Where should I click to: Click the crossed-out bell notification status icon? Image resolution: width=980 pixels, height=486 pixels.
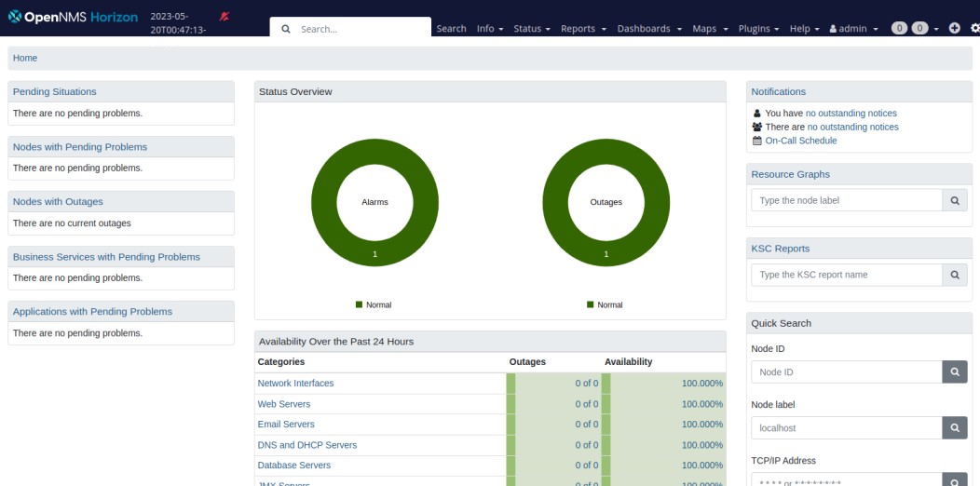pyautogui.click(x=225, y=17)
